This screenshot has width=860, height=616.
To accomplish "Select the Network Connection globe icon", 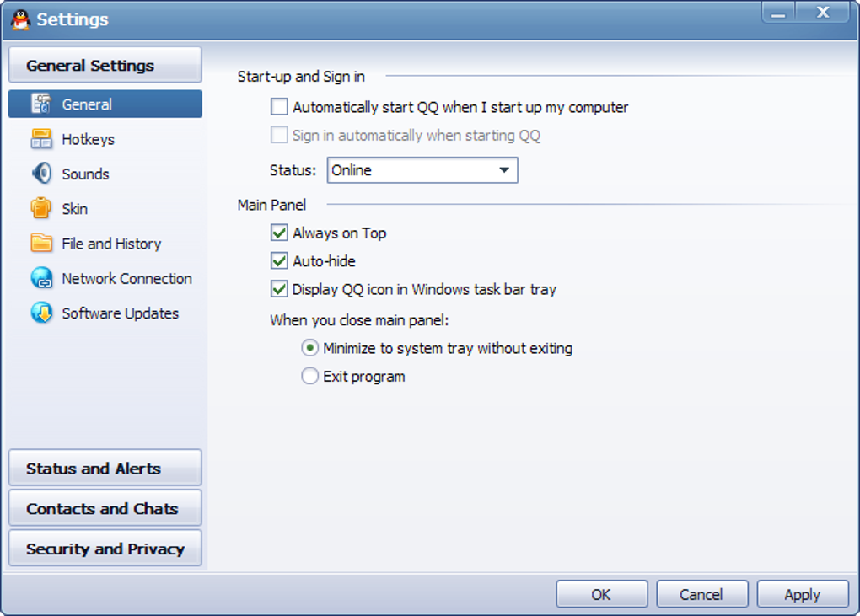I will pyautogui.click(x=41, y=278).
